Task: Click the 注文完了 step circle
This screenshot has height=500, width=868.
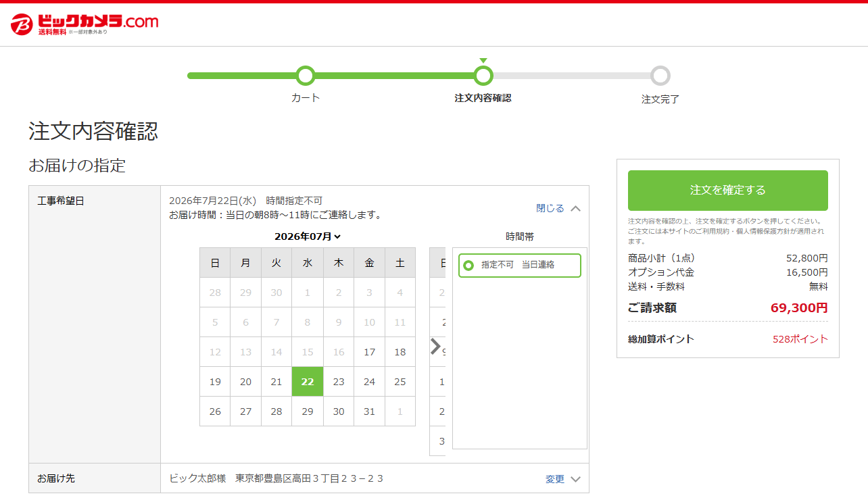Action: coord(660,76)
